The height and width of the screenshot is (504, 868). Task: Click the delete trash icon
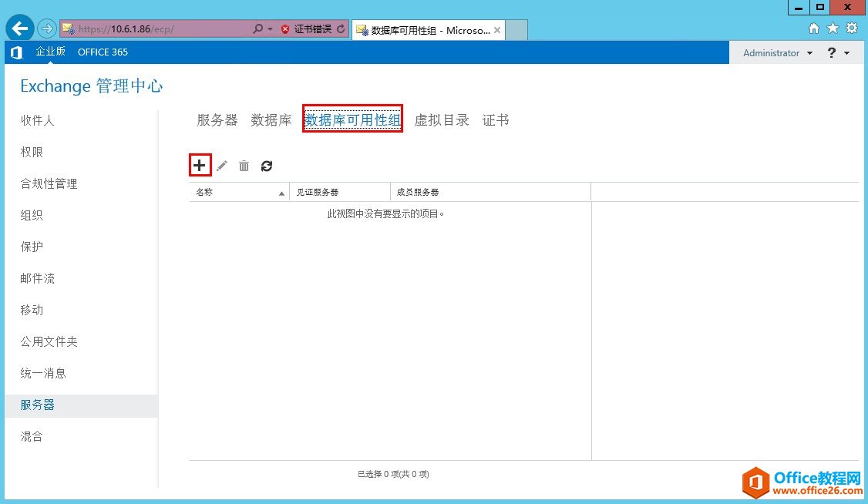coord(244,166)
